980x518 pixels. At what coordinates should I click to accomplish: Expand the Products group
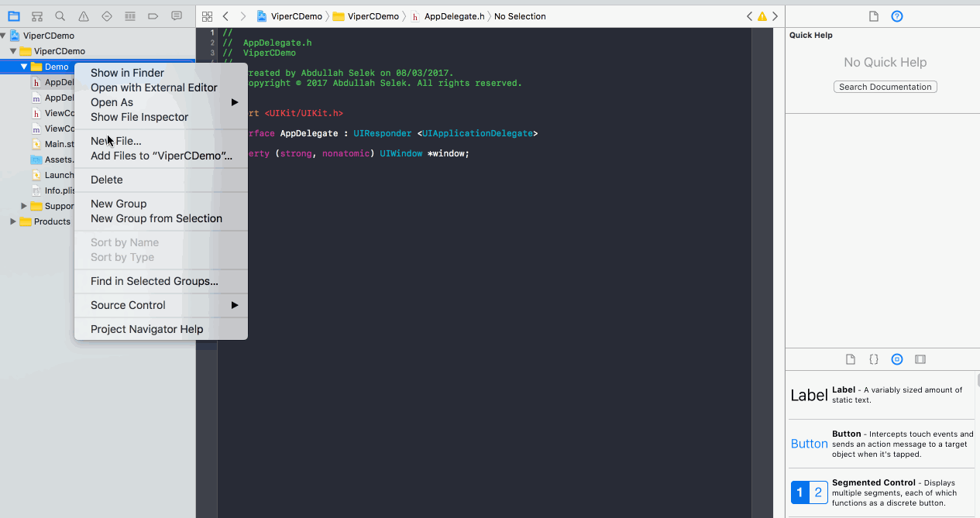(x=13, y=221)
